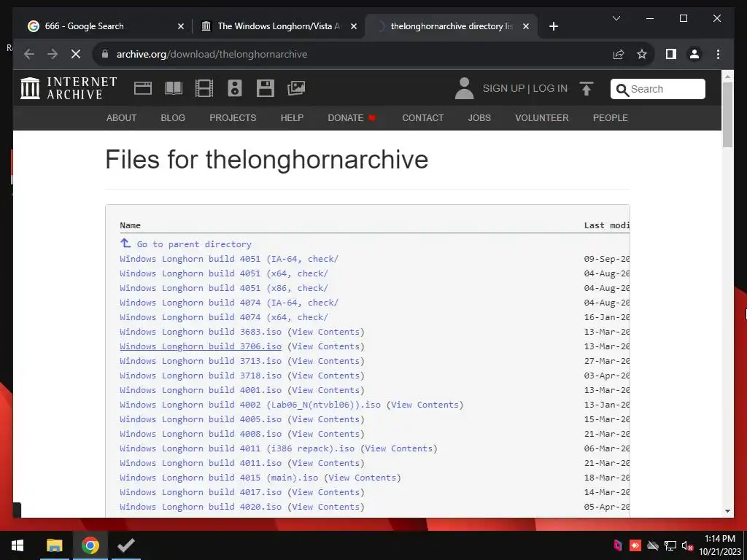Click the LOG IN link

[550, 88]
